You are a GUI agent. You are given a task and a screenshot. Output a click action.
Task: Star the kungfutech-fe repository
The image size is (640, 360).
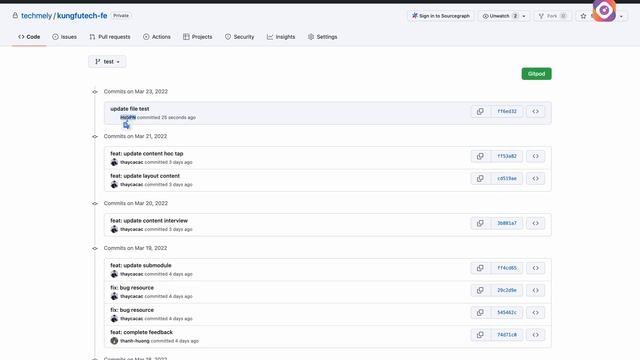click(x=584, y=16)
